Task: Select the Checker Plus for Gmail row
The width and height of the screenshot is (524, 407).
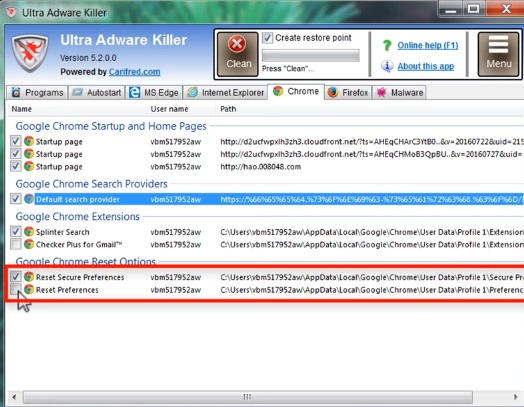Action: [x=266, y=244]
